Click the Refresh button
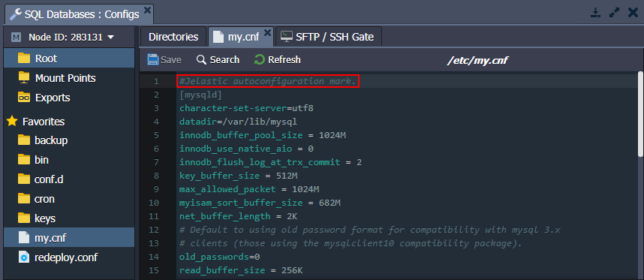The height and width of the screenshot is (280, 644). point(278,60)
